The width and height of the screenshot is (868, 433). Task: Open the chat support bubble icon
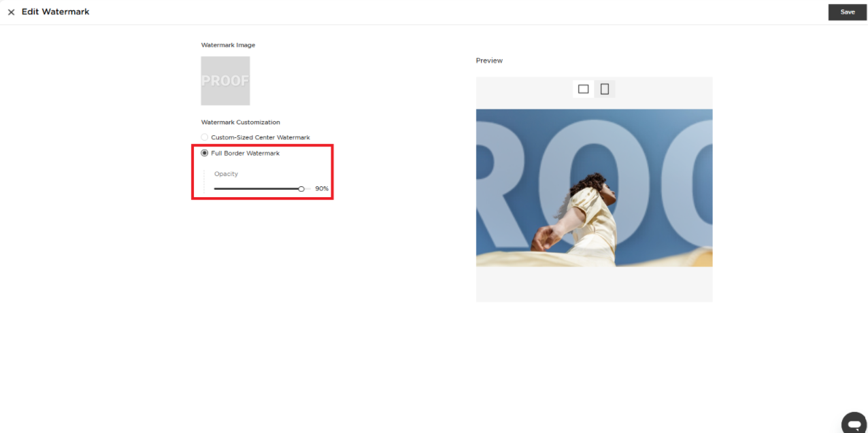point(853,423)
